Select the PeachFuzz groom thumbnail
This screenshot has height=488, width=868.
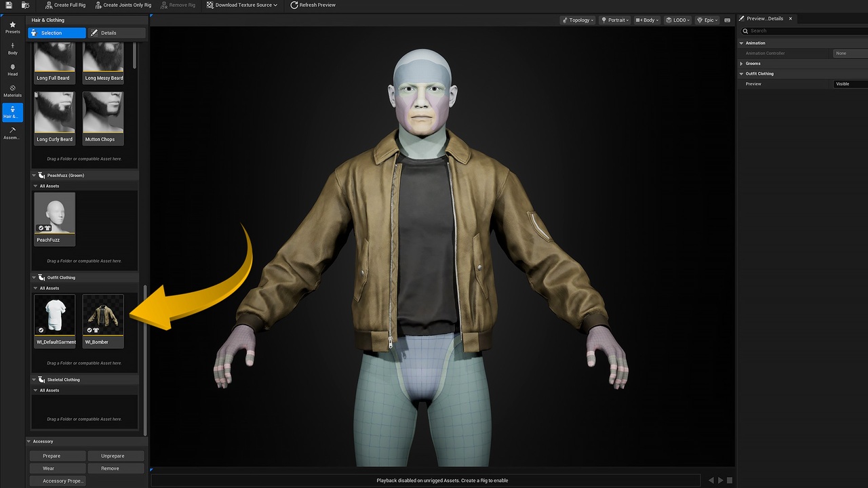(x=54, y=218)
